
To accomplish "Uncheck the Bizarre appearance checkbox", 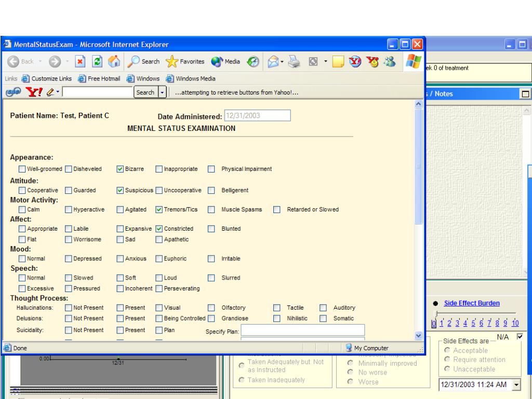I will click(x=120, y=169).
